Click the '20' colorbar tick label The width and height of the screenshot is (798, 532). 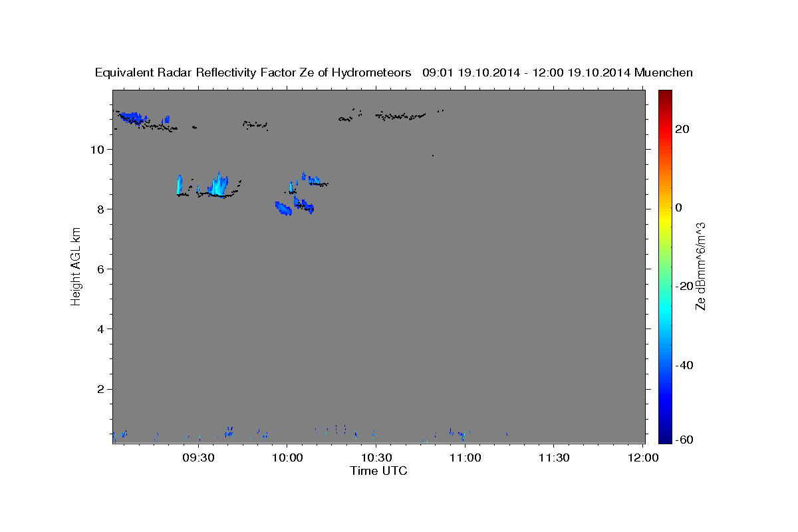click(682, 129)
